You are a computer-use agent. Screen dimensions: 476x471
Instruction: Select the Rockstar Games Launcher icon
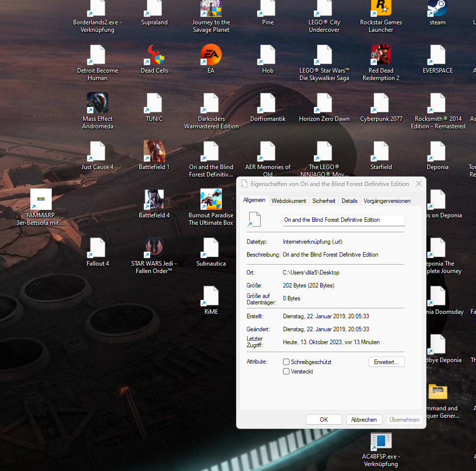(x=381, y=8)
